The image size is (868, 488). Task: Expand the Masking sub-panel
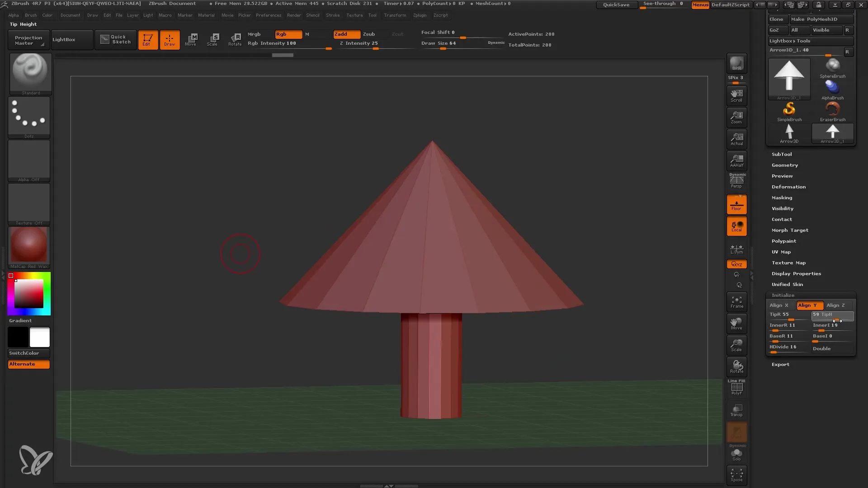pos(782,197)
